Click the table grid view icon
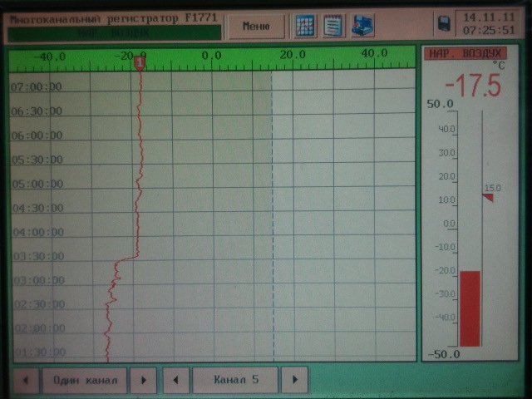532x399 pixels. pos(306,26)
